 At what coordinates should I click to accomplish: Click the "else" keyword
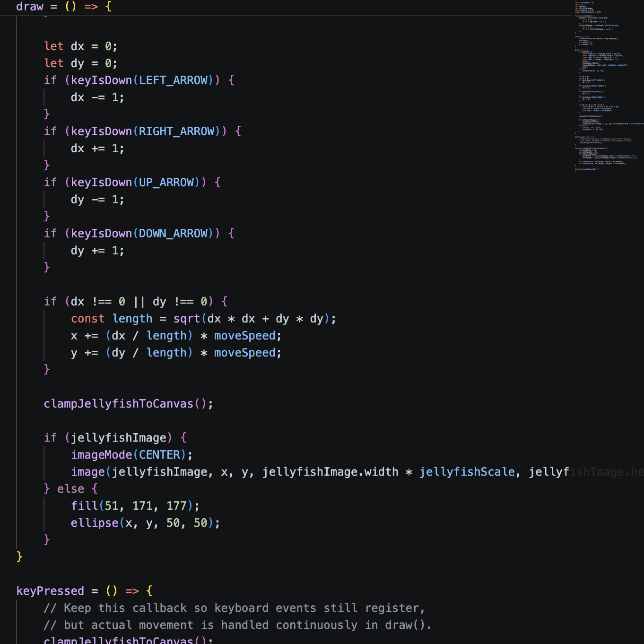(x=70, y=489)
